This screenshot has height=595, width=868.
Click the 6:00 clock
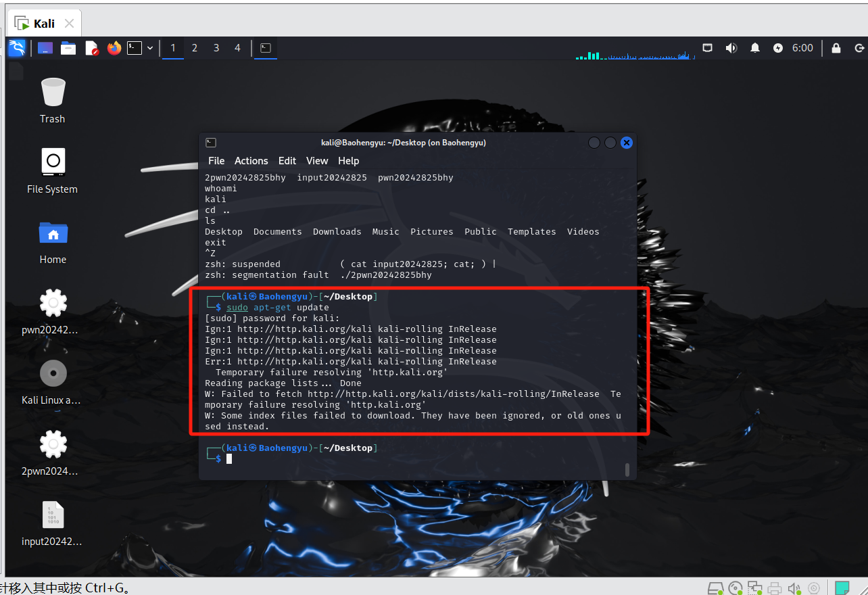point(802,48)
